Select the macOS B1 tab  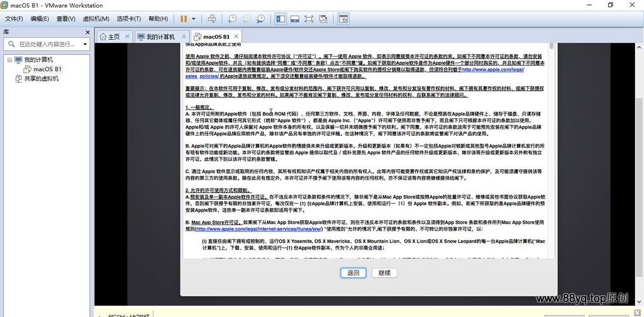coord(216,36)
